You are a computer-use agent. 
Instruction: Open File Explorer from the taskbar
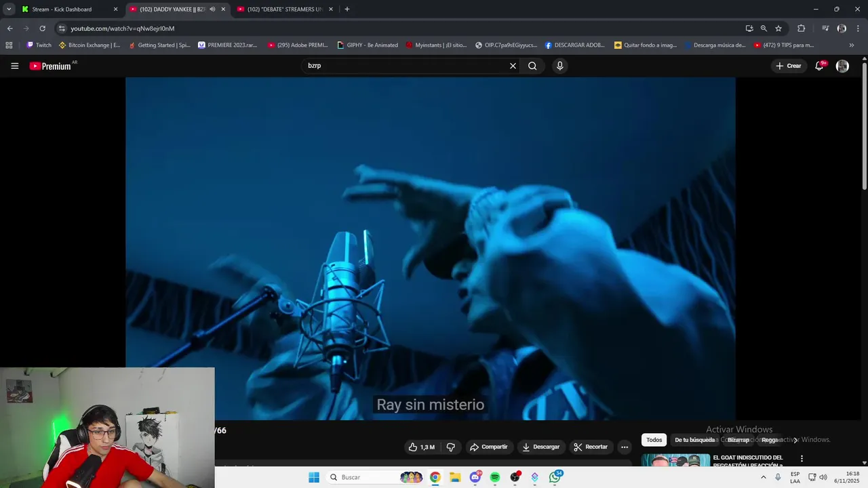(x=455, y=477)
